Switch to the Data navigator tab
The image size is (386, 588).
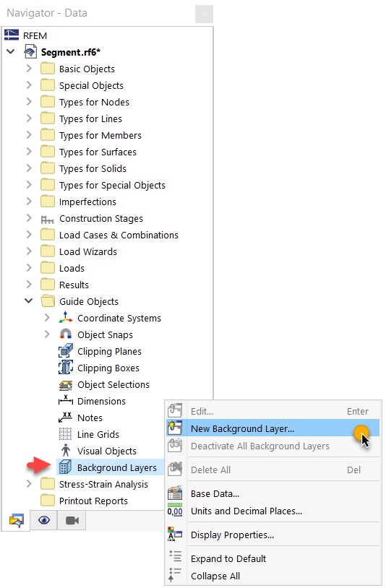click(x=16, y=520)
